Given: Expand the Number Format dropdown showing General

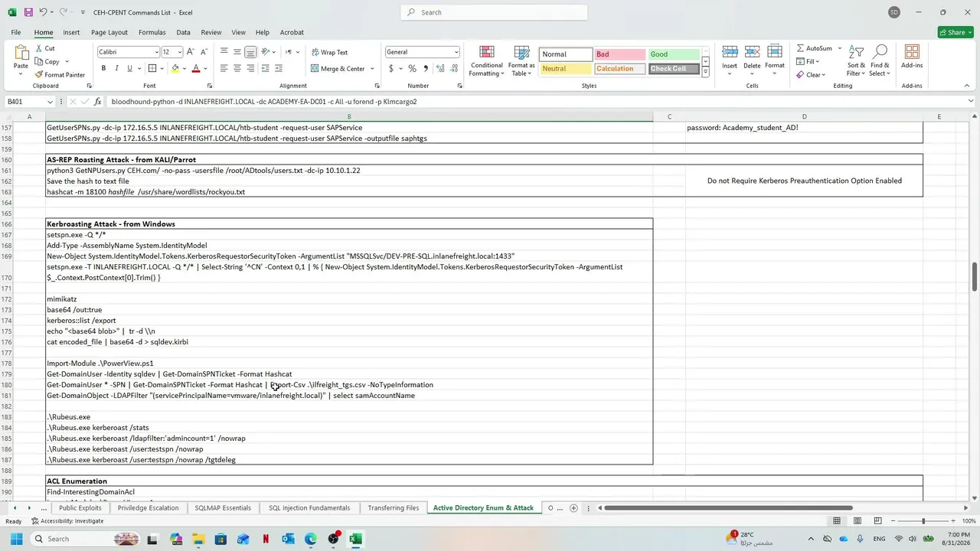Looking at the screenshot, I should pos(456,52).
